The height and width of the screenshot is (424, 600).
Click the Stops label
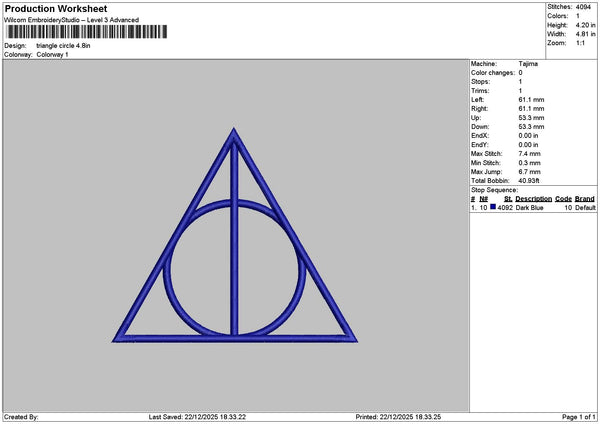[x=480, y=82]
